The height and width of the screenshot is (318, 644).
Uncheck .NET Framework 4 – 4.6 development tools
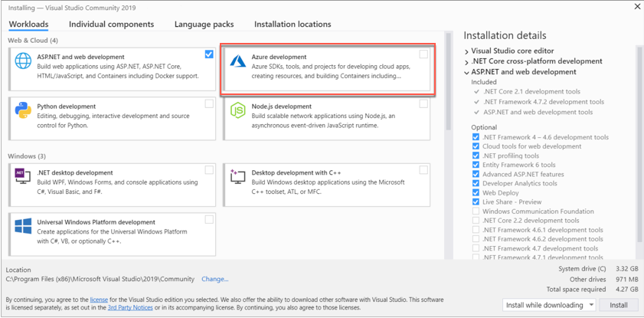476,137
